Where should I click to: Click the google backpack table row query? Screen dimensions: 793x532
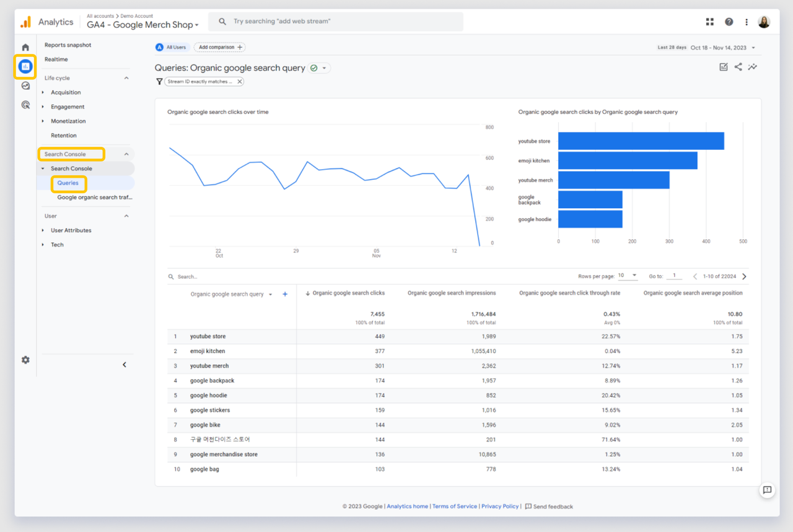(x=212, y=381)
